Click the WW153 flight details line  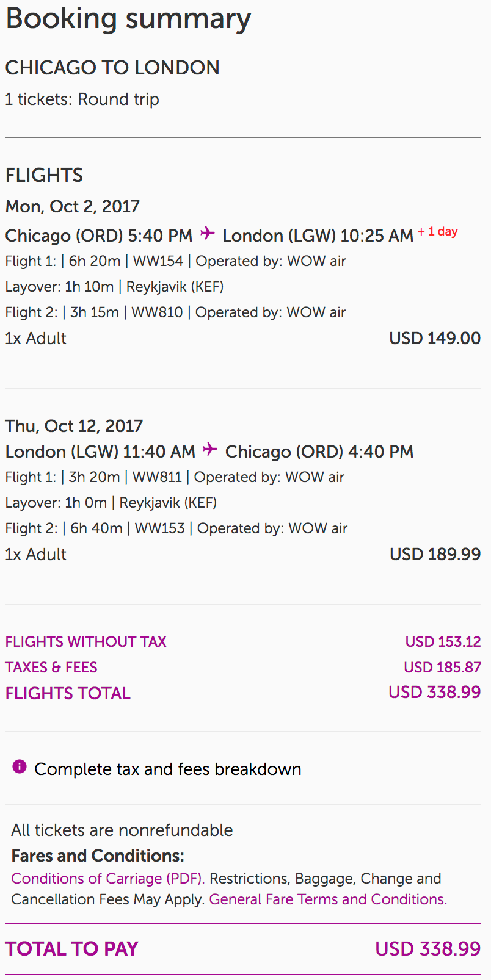coord(176,528)
